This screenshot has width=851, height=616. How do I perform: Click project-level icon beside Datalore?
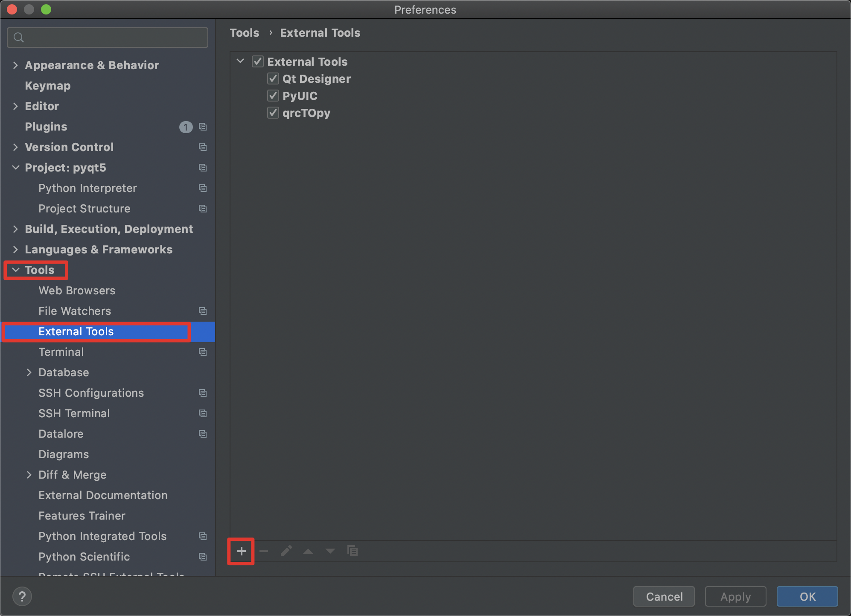203,434
